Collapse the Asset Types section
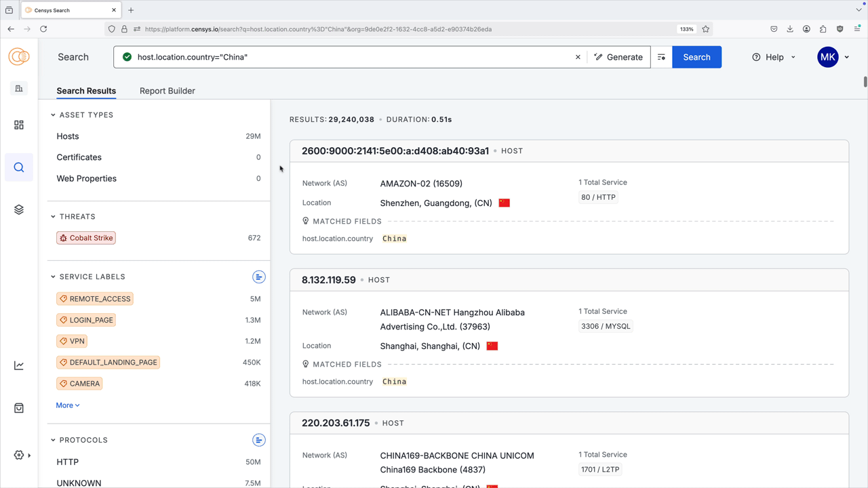868x488 pixels. point(53,115)
